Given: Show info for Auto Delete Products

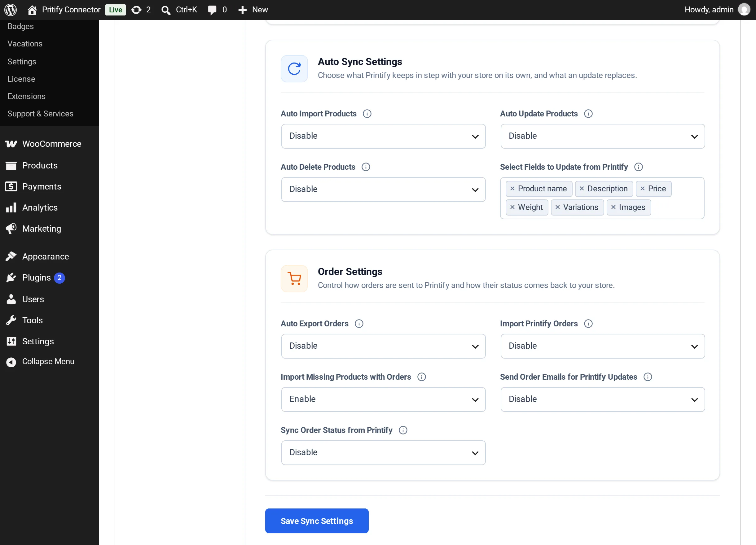Looking at the screenshot, I should point(366,167).
